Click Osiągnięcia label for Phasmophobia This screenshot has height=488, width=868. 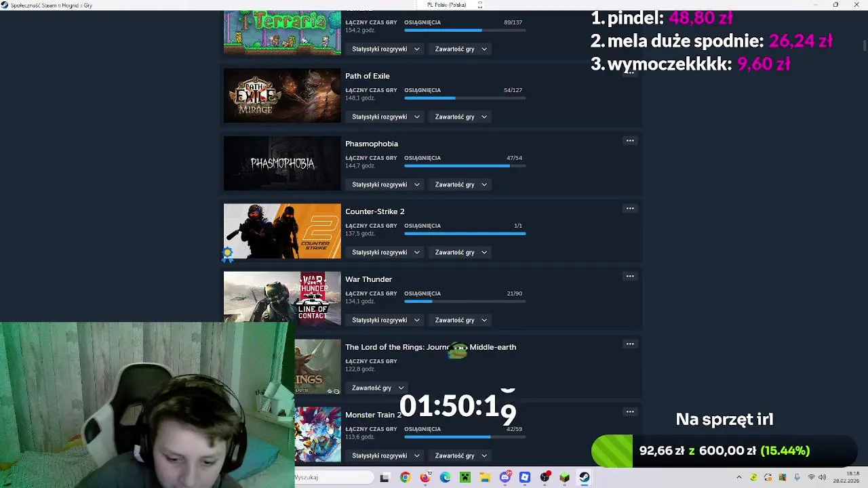pos(422,158)
